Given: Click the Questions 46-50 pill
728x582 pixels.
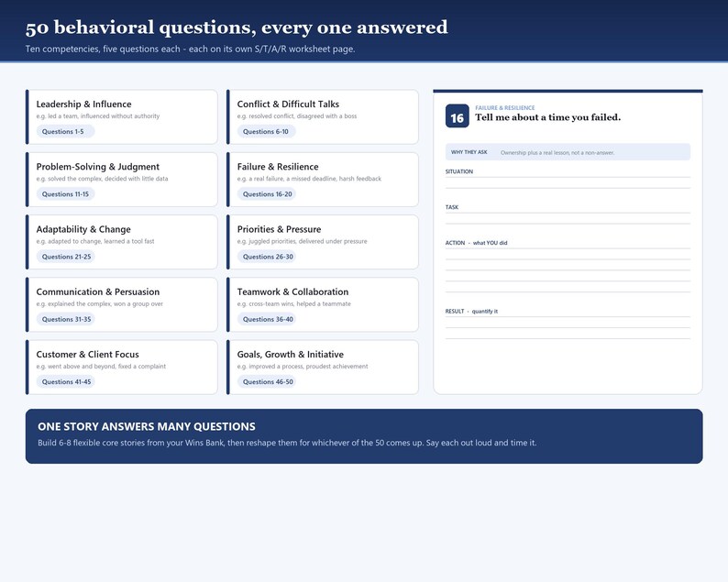Looking at the screenshot, I should pos(268,382).
